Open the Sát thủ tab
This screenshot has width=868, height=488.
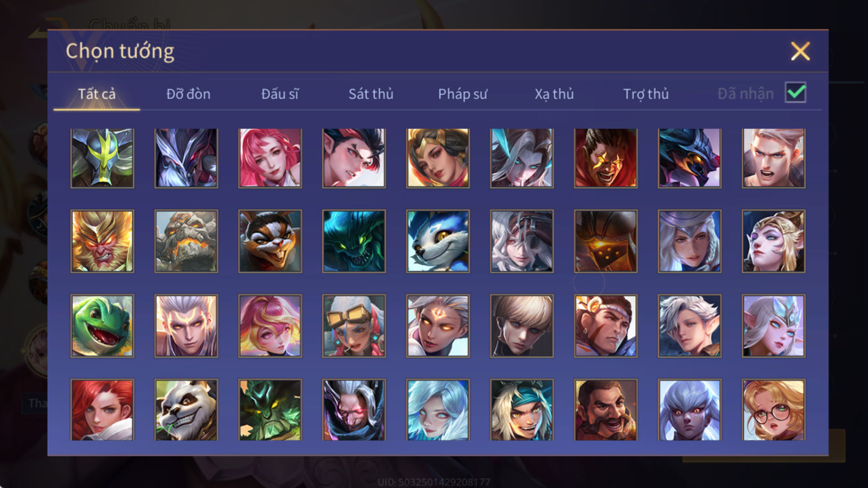[x=371, y=94]
